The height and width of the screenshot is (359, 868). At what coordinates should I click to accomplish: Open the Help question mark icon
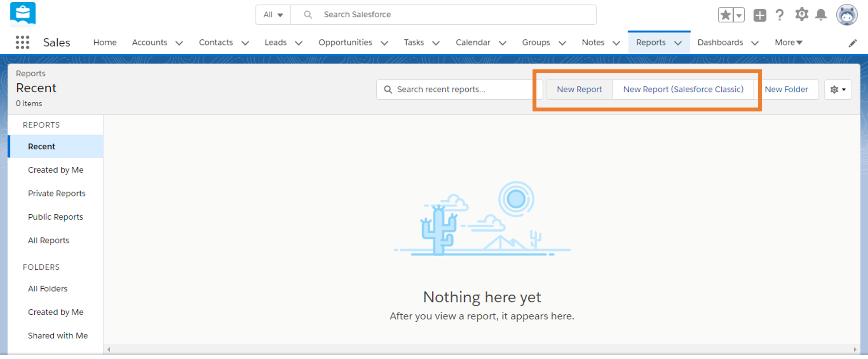coord(780,15)
